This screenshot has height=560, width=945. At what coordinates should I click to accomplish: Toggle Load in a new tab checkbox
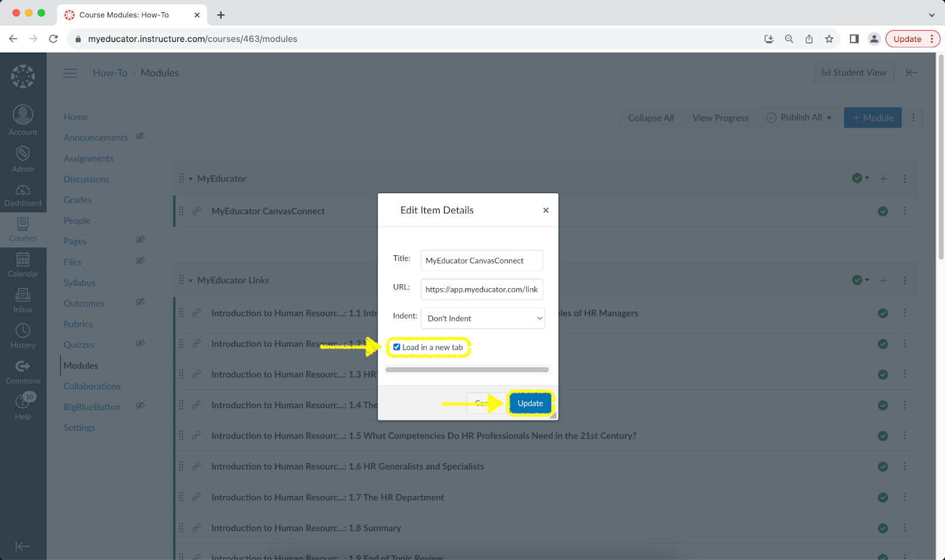pos(397,347)
